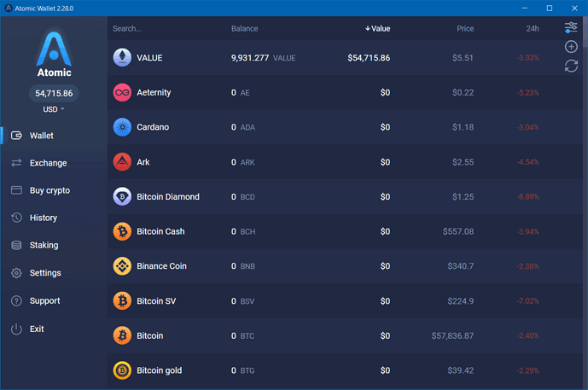Select the Bitcoin Diamond asset name

(168, 196)
